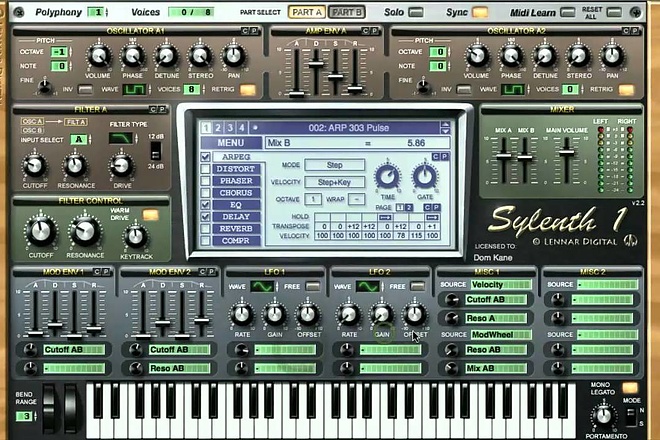Click the Oscillator A1 Volume knob
Viewport: 660px width, 440px height.
point(98,56)
